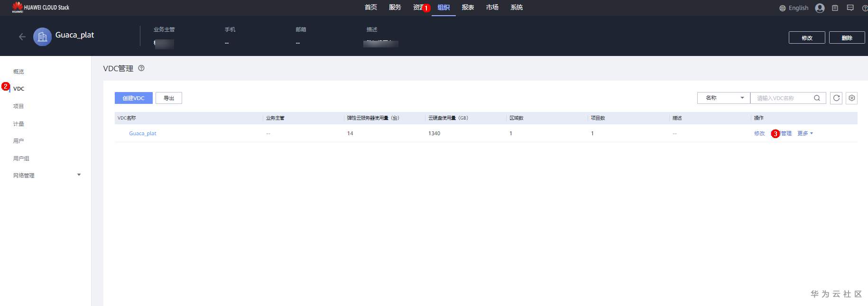Select 用户组 in the sidebar
This screenshot has width=868, height=306.
click(21, 158)
